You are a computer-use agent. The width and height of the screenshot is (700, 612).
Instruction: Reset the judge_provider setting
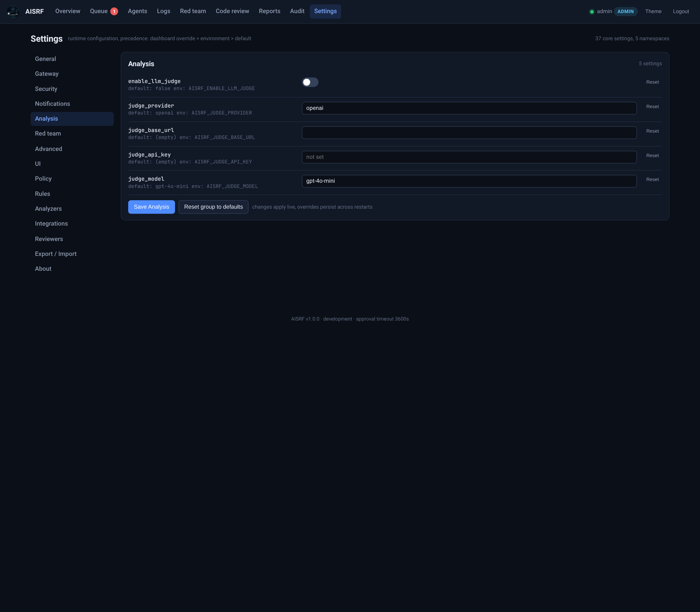pyautogui.click(x=652, y=107)
